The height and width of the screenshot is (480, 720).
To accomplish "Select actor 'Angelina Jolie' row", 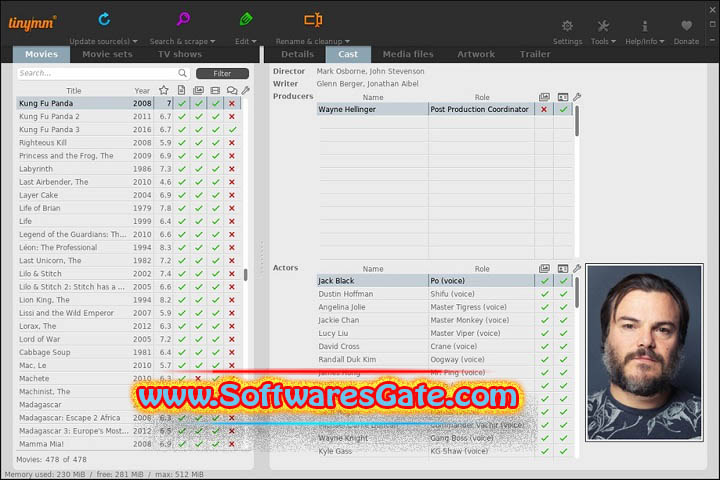I will pos(444,307).
